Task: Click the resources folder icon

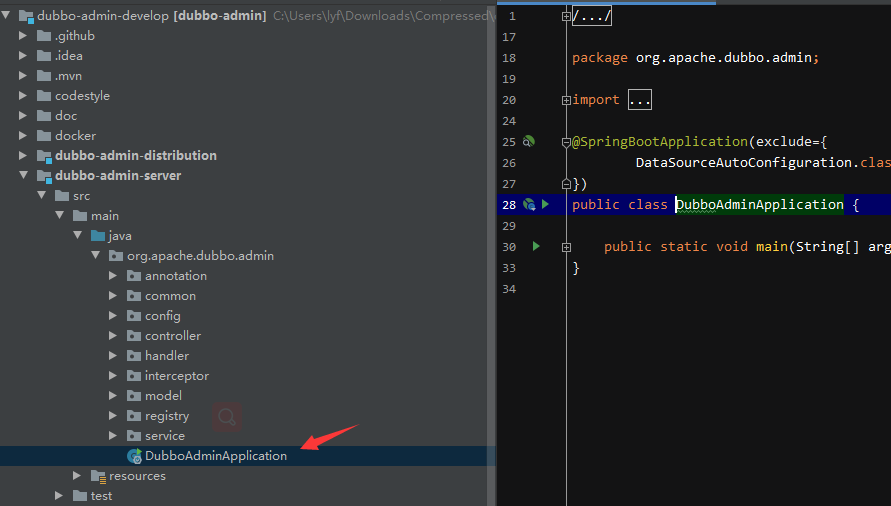Action: point(98,476)
